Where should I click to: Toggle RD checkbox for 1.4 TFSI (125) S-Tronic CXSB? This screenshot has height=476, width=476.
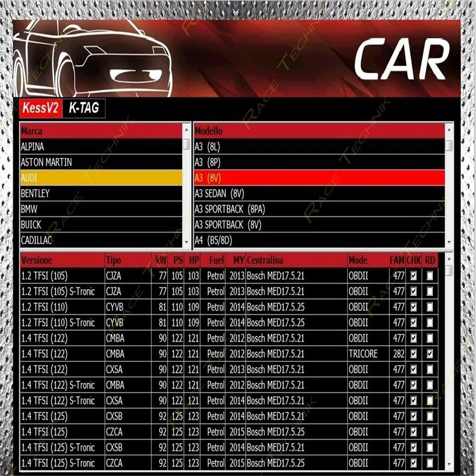pyautogui.click(x=429, y=447)
